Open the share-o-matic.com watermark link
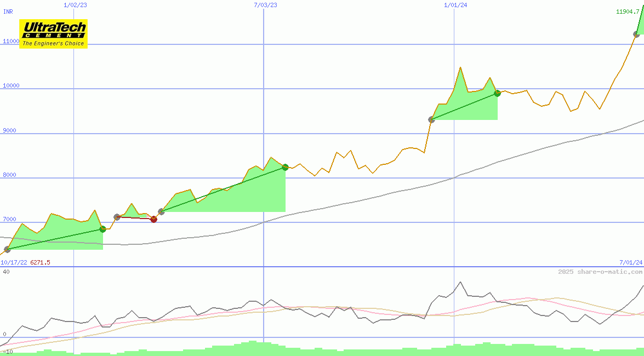 coord(600,272)
